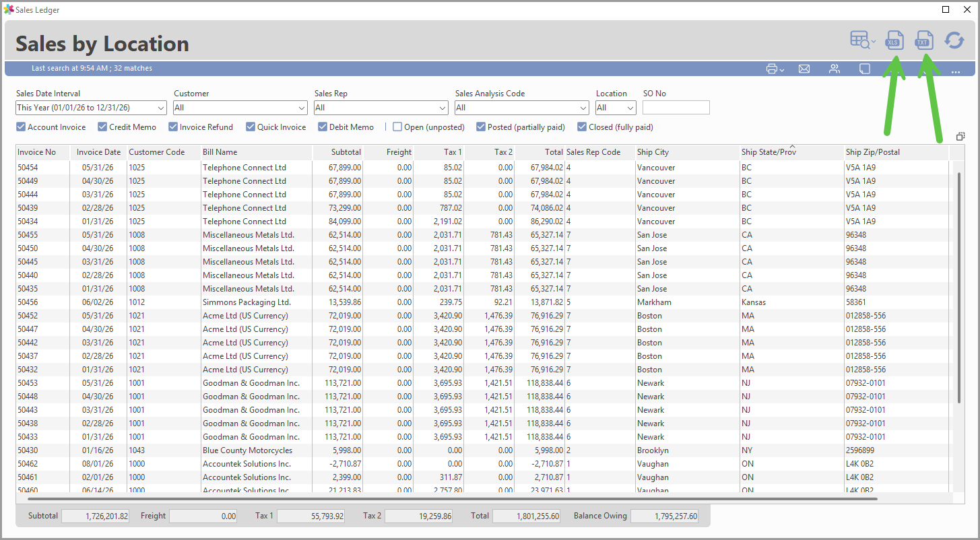Click the printer icon in blue toolbar
The image size is (980, 540).
point(773,69)
